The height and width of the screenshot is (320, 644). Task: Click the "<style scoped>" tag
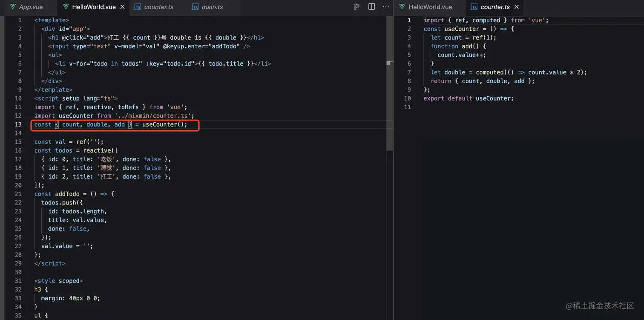pyautogui.click(x=58, y=281)
